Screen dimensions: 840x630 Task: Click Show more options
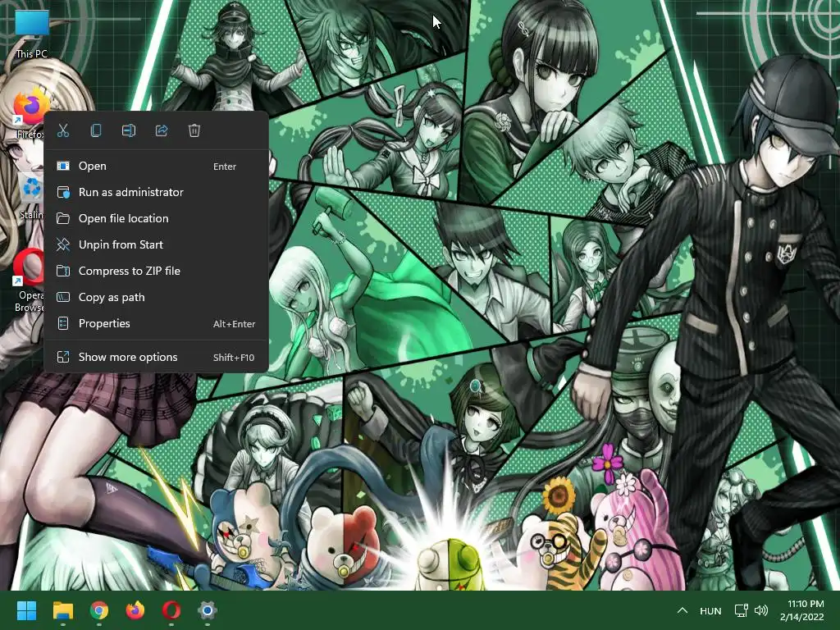pyautogui.click(x=156, y=358)
